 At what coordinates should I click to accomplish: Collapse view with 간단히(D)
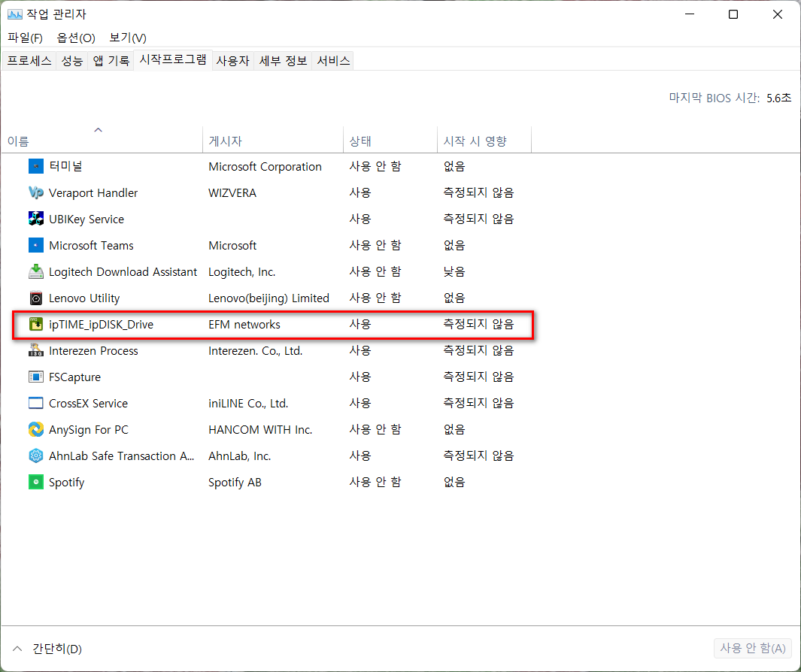click(47, 649)
